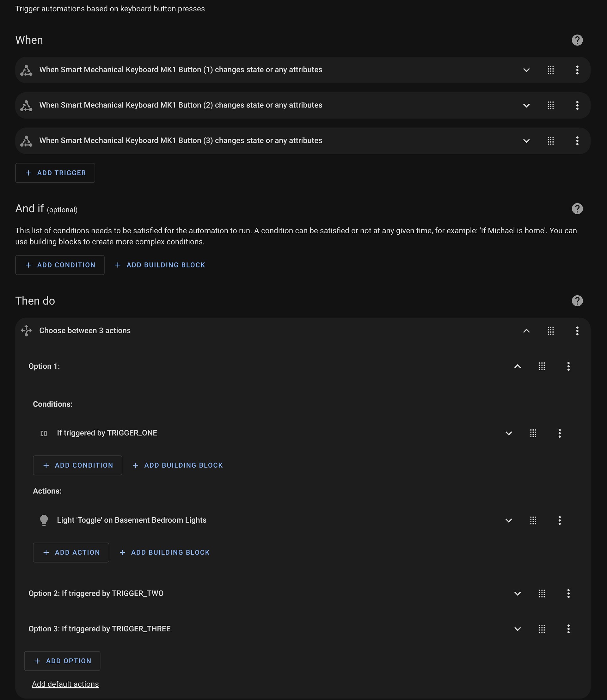The image size is (607, 700).
Task: Collapse Option 1 section
Action: click(x=517, y=366)
